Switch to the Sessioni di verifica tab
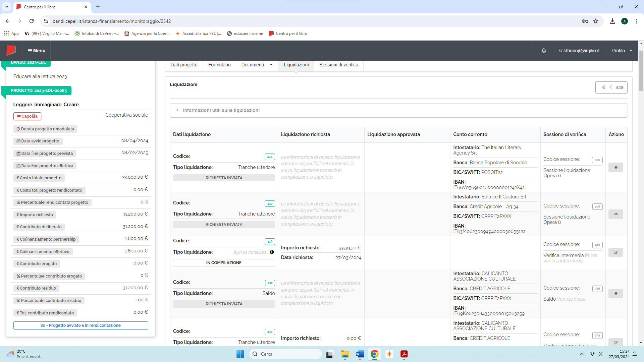Image resolution: width=644 pixels, height=362 pixels. click(x=338, y=65)
